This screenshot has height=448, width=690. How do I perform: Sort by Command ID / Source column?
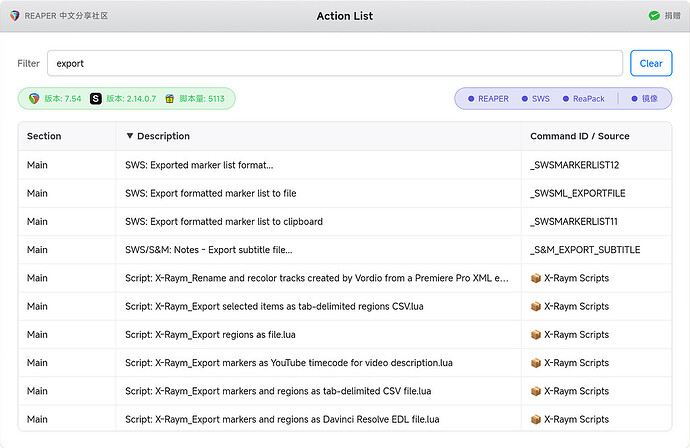tap(579, 136)
